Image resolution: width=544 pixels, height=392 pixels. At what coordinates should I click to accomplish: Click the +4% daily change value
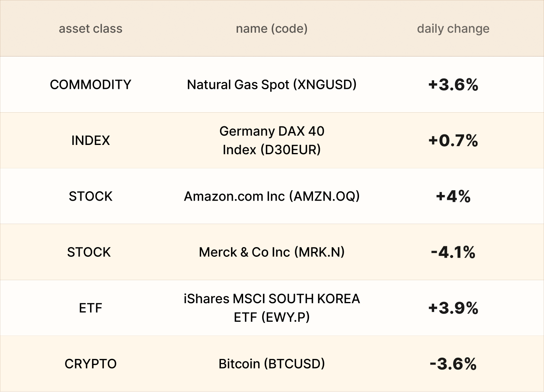pyautogui.click(x=453, y=196)
